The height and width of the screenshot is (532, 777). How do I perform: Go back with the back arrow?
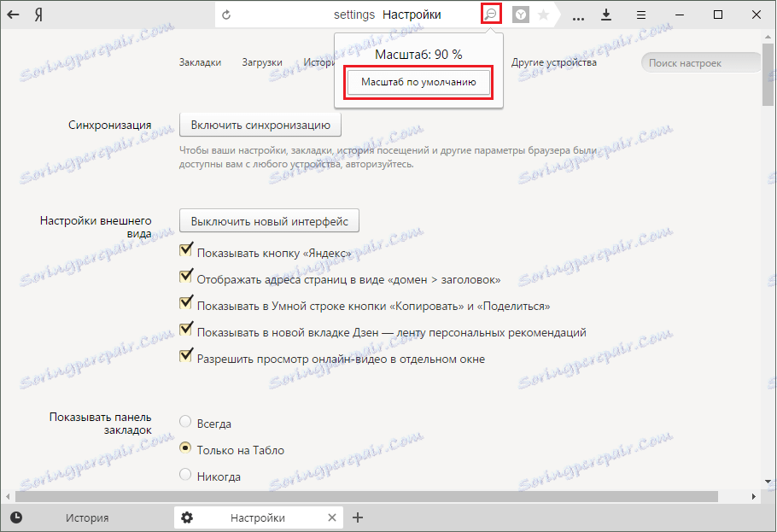13,15
